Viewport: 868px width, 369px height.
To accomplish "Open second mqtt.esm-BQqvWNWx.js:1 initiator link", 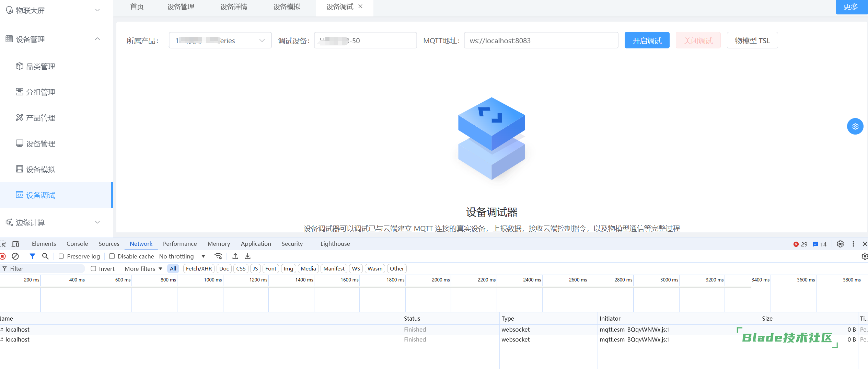I will pos(635,339).
